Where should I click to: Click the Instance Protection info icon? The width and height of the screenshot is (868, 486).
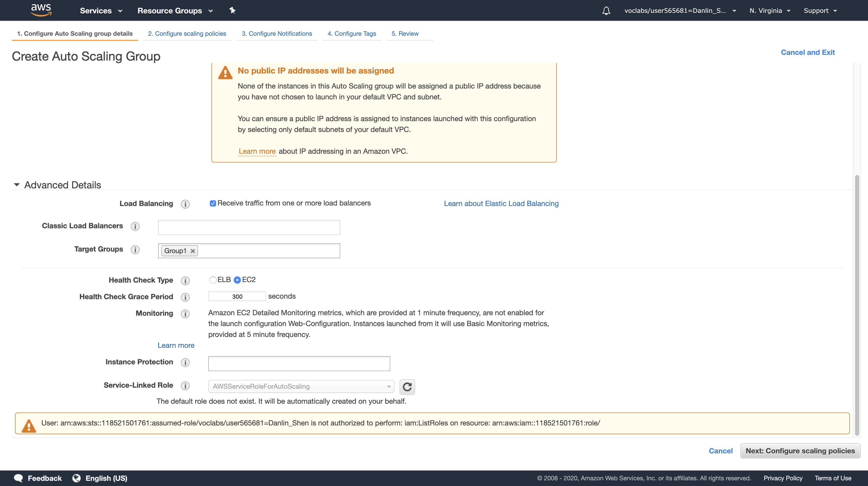click(x=185, y=362)
